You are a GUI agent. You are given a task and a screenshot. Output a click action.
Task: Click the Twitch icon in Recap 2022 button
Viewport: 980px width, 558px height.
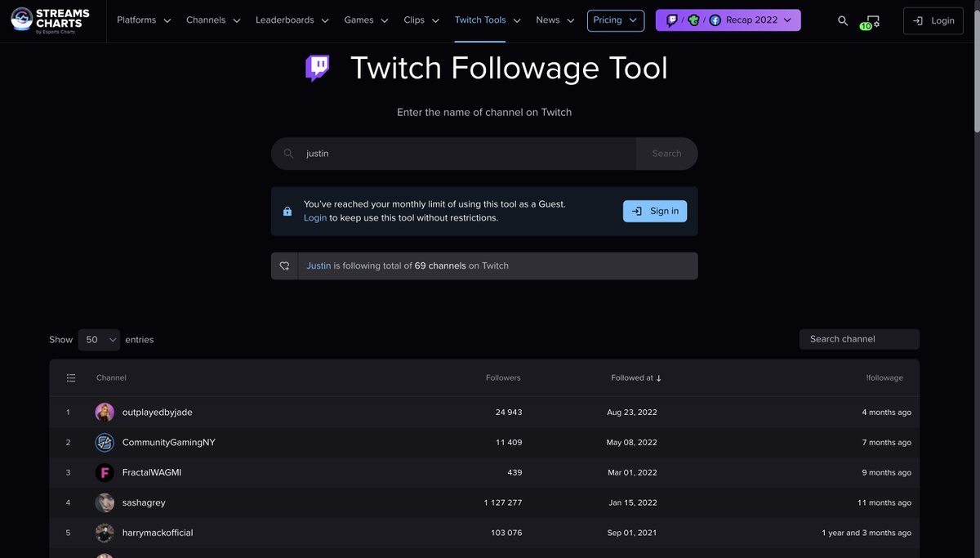(671, 20)
